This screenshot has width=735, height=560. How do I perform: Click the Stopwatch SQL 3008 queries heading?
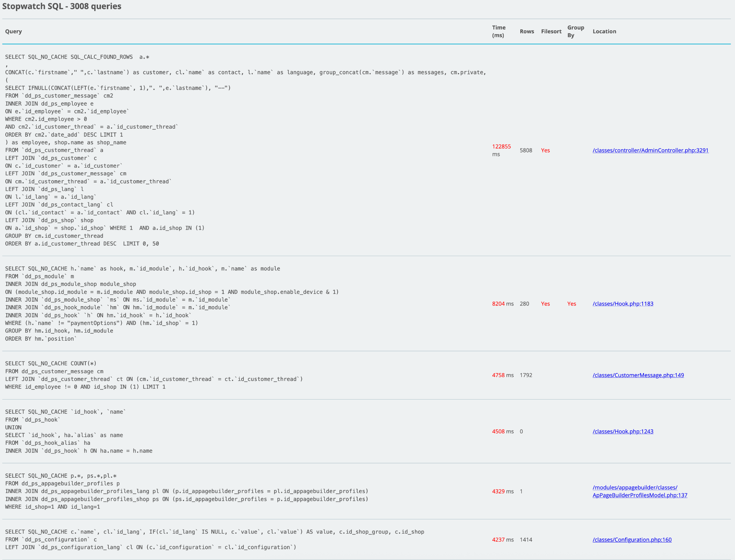point(62,6)
